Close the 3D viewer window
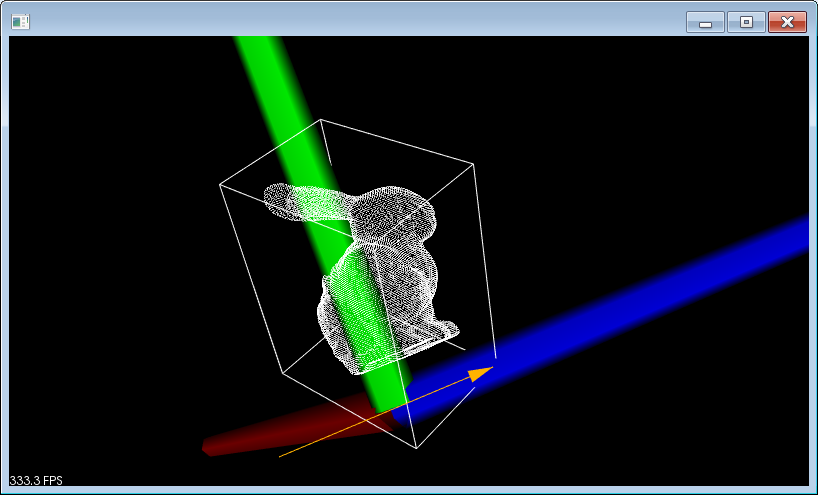The image size is (818, 495). point(787,22)
